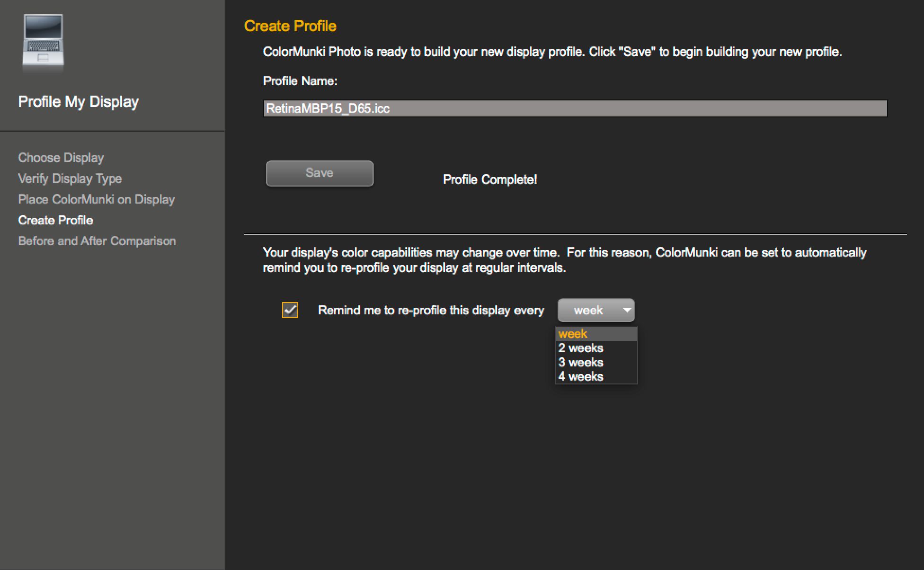Image resolution: width=924 pixels, height=570 pixels.
Task: Go to Choose Display step
Action: [x=61, y=158]
